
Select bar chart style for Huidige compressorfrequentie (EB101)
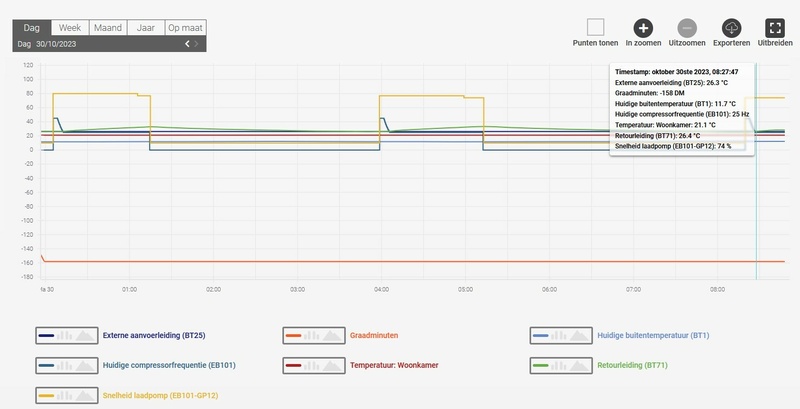[64, 365]
